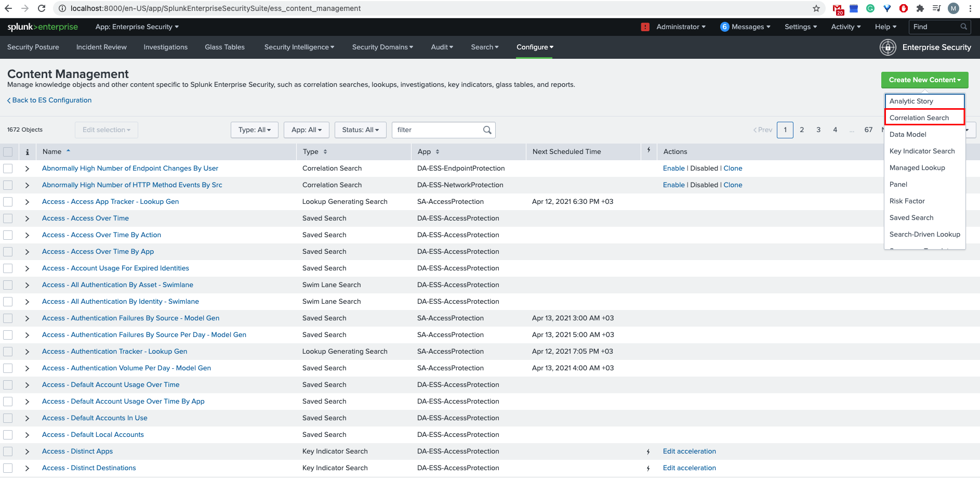Click the blue Messages counter badge
The width and height of the screenshot is (980, 478).
click(724, 27)
